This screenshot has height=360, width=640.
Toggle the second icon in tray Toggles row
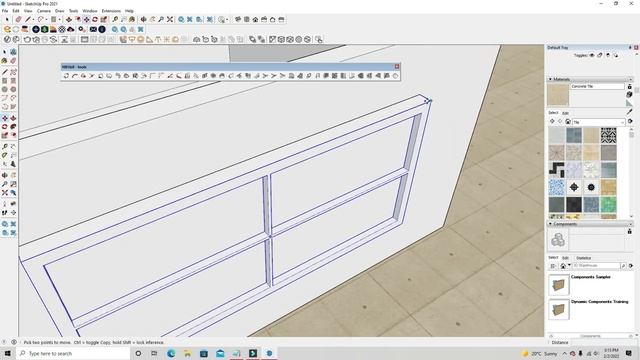click(600, 55)
